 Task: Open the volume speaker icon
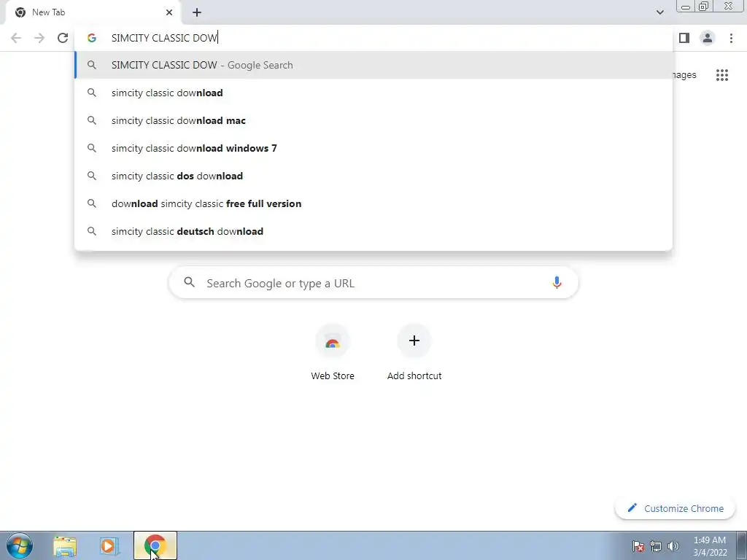point(673,546)
